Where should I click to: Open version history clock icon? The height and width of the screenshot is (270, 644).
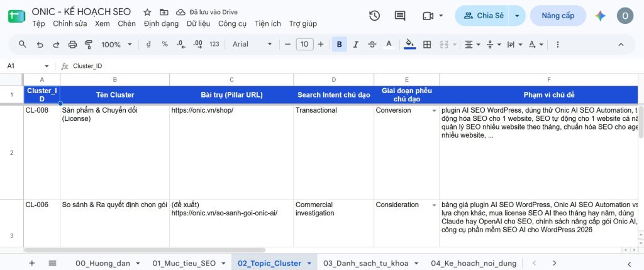click(374, 16)
